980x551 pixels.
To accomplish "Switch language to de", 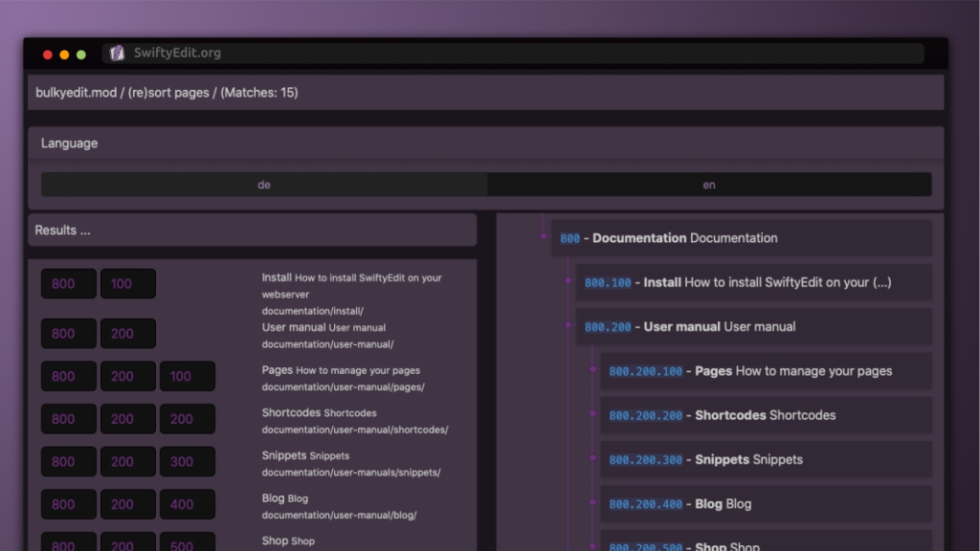I will pyautogui.click(x=264, y=185).
